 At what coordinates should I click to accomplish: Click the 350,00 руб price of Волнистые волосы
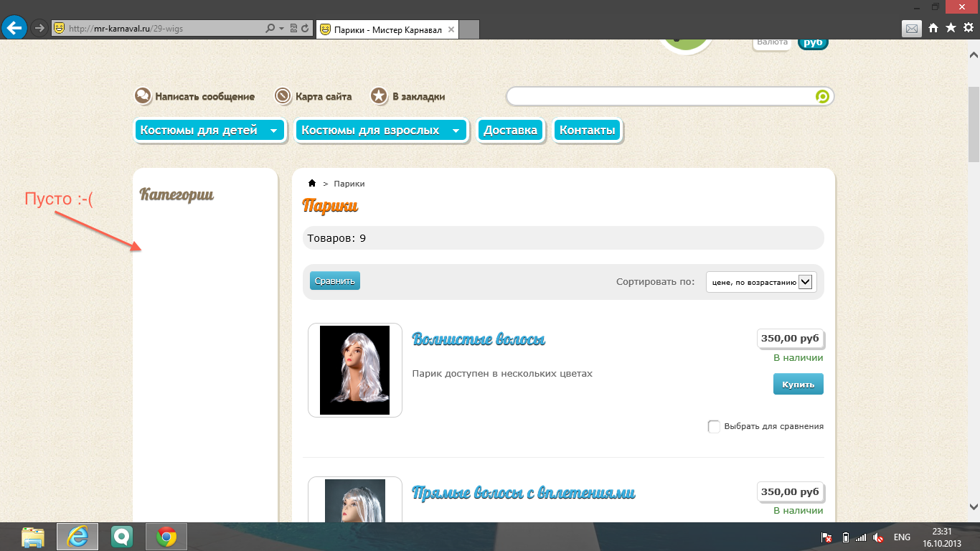tap(790, 339)
